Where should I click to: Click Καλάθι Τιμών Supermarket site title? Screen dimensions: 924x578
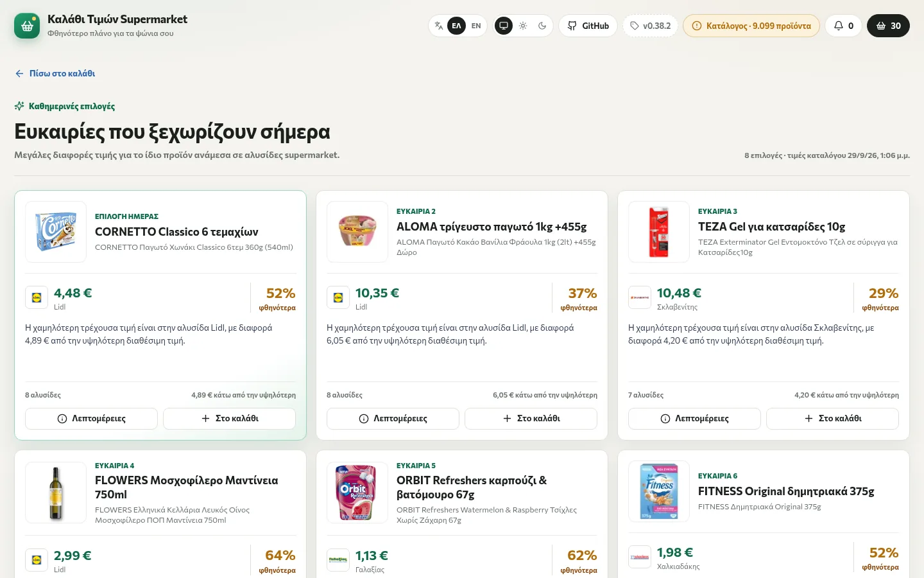(x=117, y=19)
